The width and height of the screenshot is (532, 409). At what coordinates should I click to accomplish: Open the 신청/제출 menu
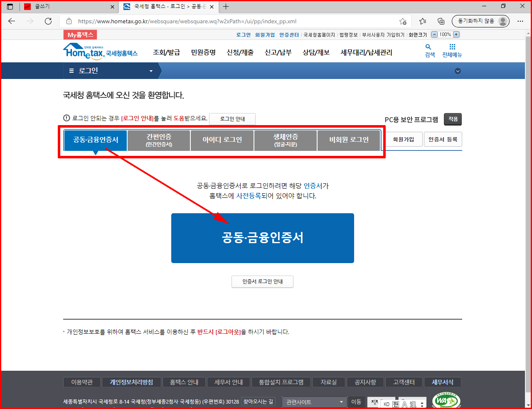(240, 52)
